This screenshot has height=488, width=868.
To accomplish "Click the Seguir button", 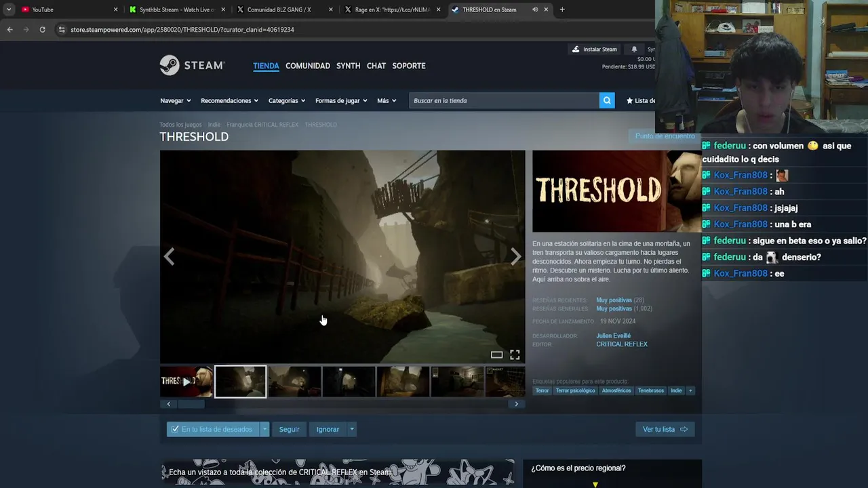I will coord(289,429).
